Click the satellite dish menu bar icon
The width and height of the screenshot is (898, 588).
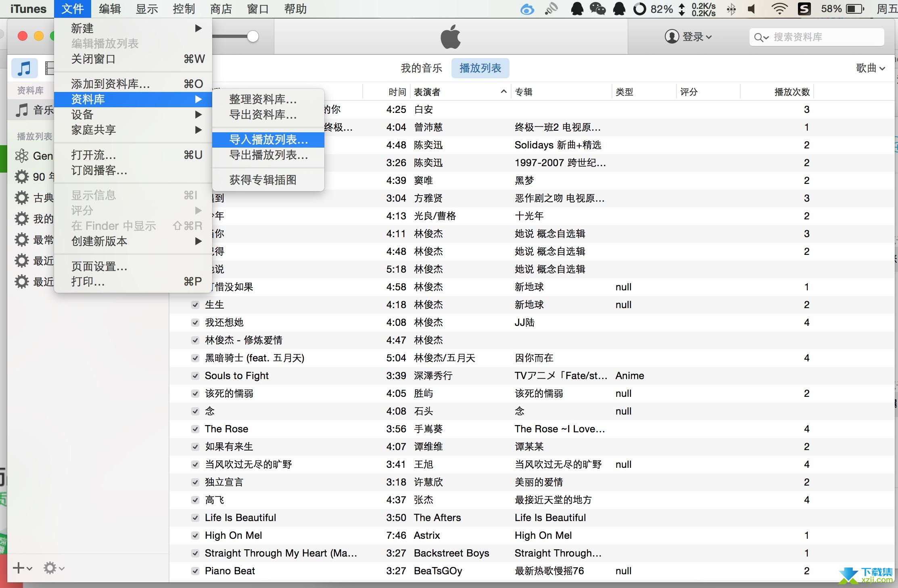coord(551,9)
